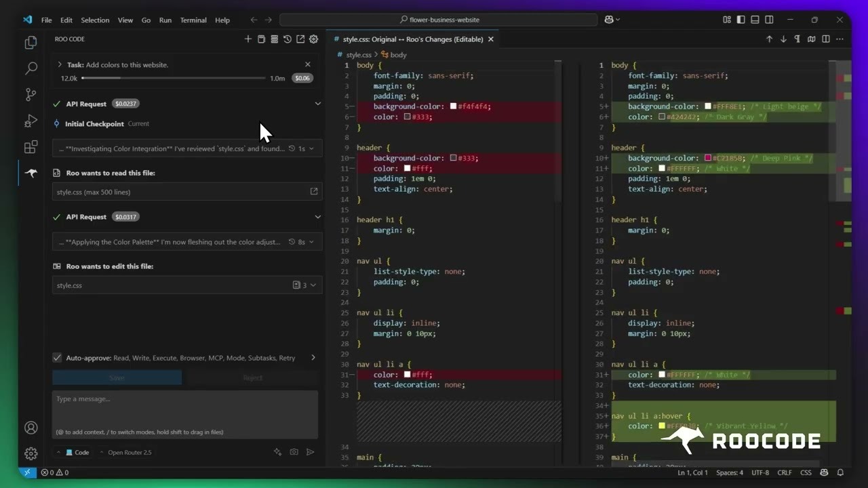This screenshot has height=488, width=868.
Task: Click Copilot icon in title bar
Action: 608,20
